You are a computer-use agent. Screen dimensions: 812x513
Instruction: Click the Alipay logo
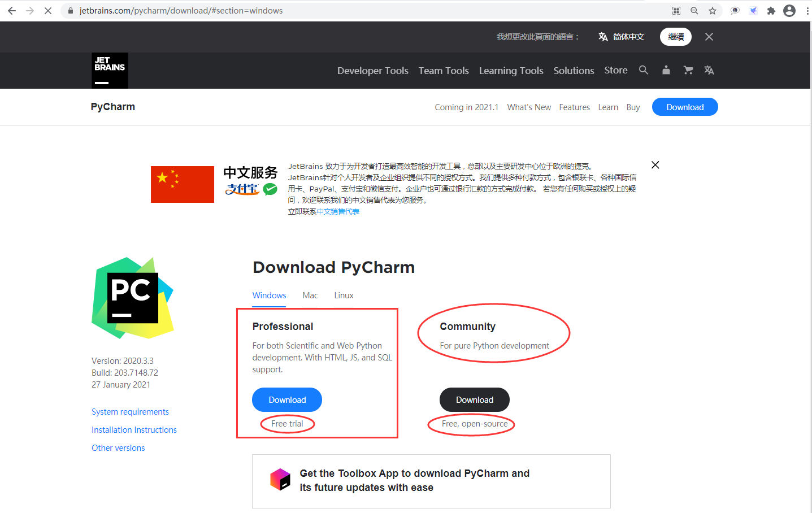242,189
